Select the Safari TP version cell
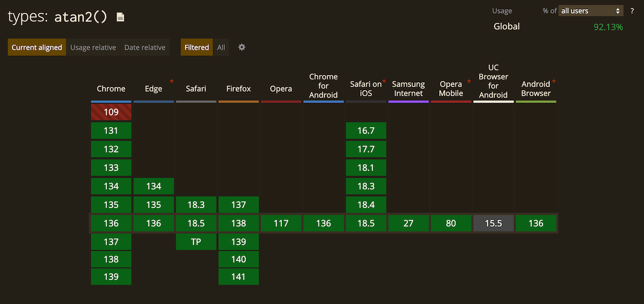This screenshot has width=644, height=304. tap(196, 242)
